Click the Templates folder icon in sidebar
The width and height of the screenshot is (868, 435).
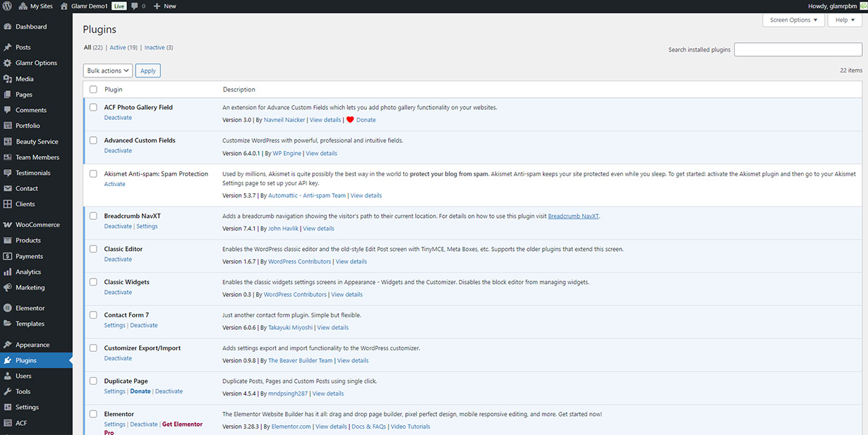[7, 324]
